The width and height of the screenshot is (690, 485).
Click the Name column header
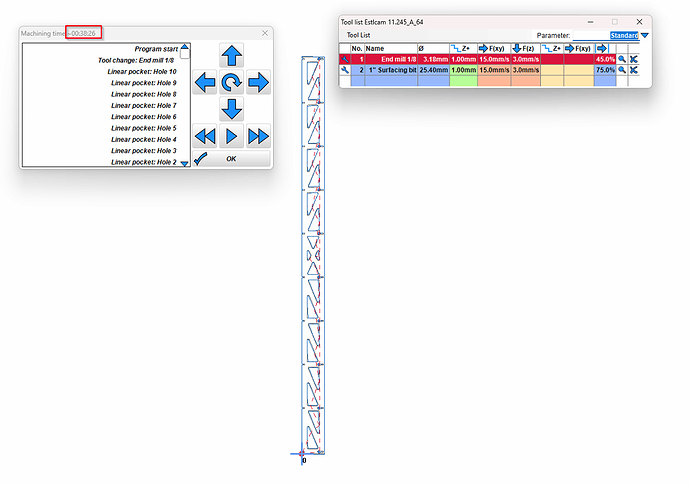click(391, 48)
